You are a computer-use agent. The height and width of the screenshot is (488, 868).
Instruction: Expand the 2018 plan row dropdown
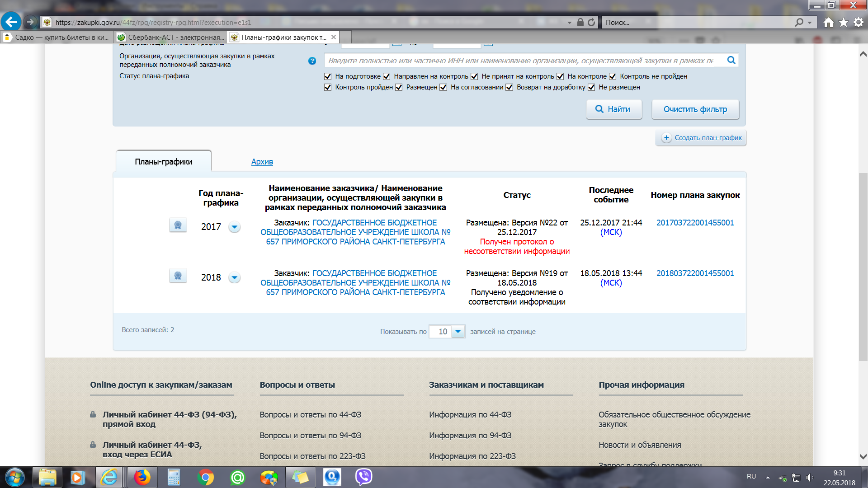[x=234, y=277]
